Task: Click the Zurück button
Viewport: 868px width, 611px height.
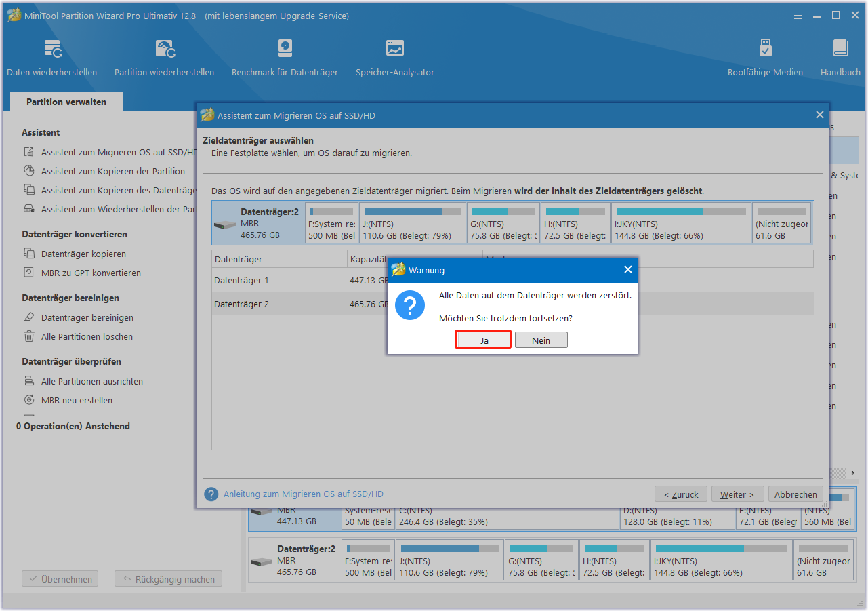Action: click(x=681, y=494)
